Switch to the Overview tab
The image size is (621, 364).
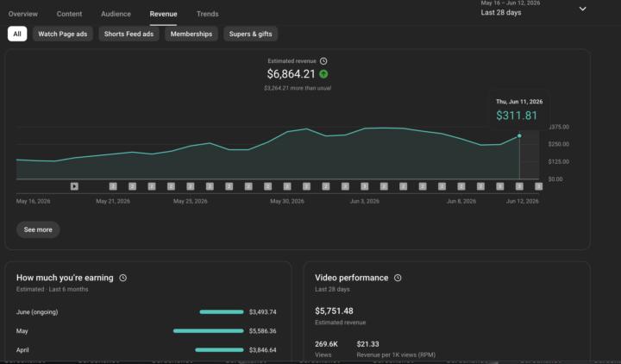(x=23, y=14)
